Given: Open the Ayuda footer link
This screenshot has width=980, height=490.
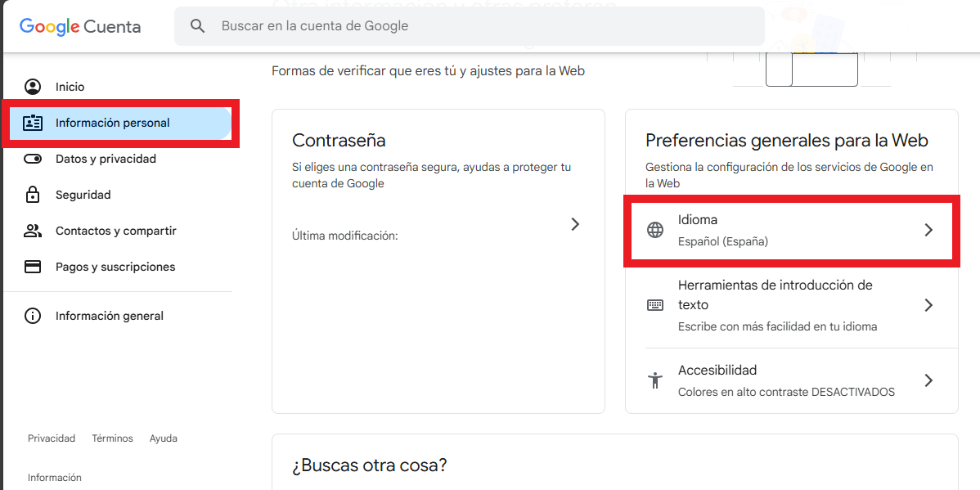Looking at the screenshot, I should (x=163, y=438).
